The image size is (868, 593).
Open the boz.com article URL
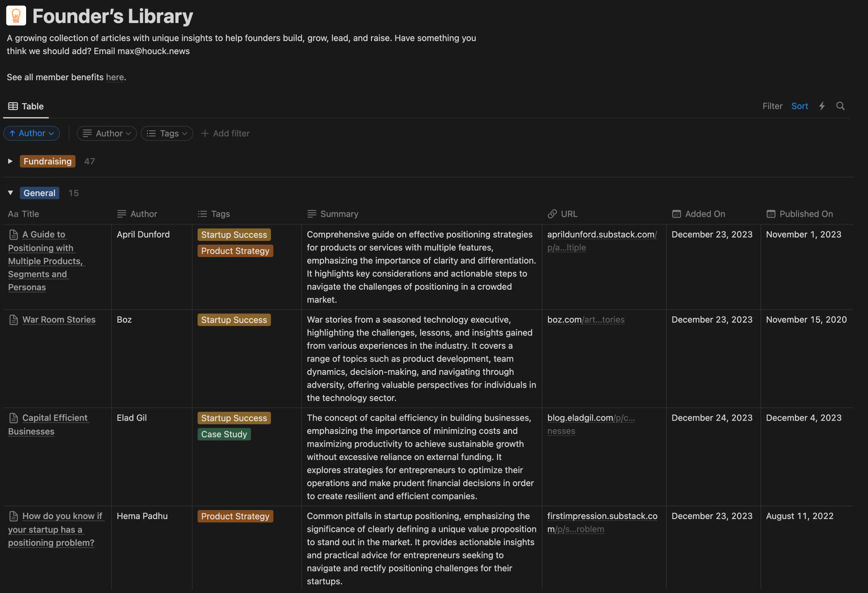pos(585,319)
